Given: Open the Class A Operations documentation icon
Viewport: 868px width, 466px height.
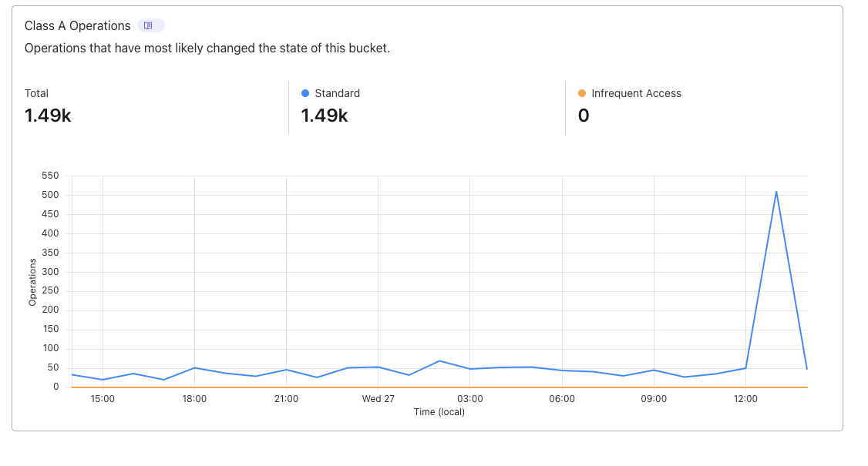Looking at the screenshot, I should (150, 25).
